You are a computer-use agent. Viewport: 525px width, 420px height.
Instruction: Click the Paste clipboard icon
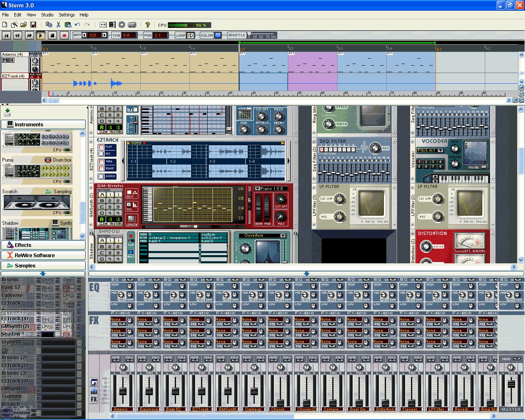[x=68, y=25]
